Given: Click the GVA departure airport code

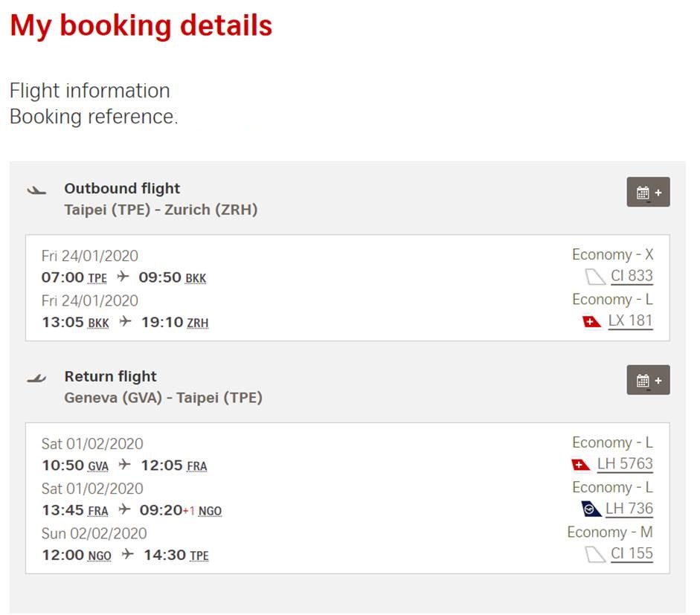Looking at the screenshot, I should (98, 467).
